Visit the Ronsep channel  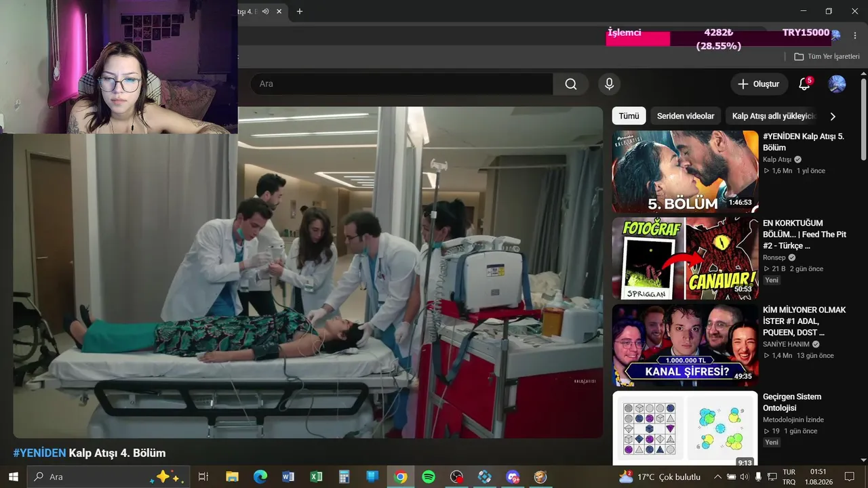[774, 258]
